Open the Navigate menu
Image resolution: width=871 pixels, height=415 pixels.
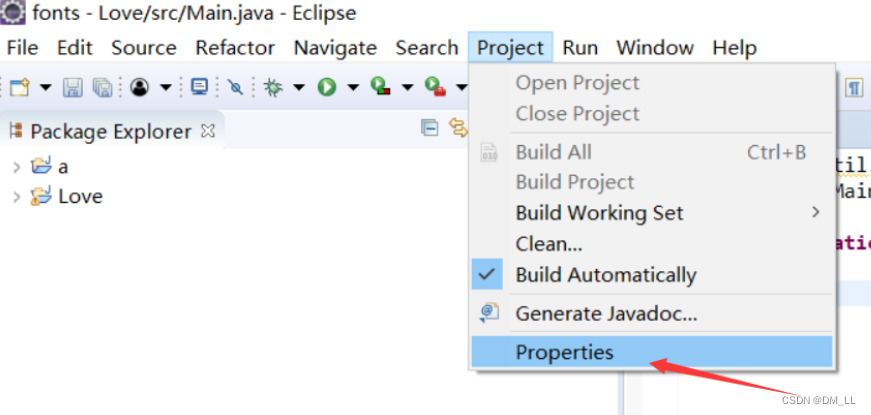(x=335, y=48)
